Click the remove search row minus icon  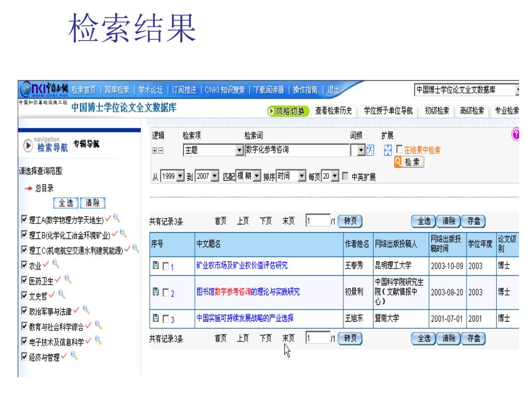(161, 151)
